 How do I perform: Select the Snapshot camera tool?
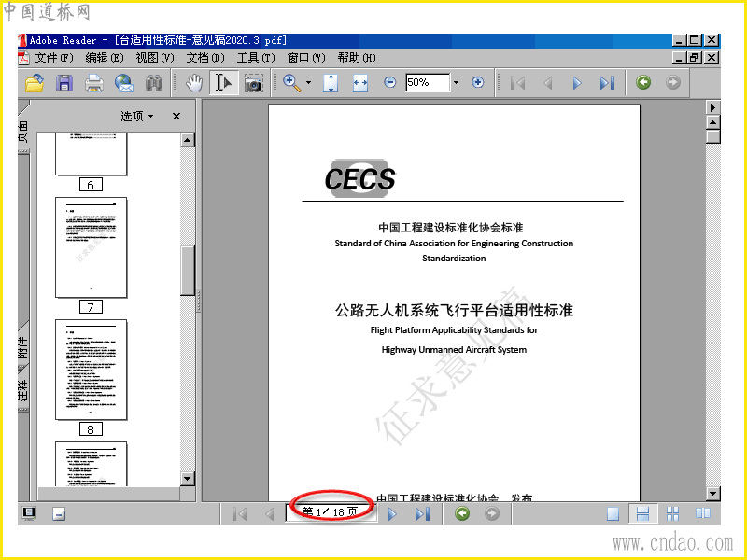[x=253, y=83]
